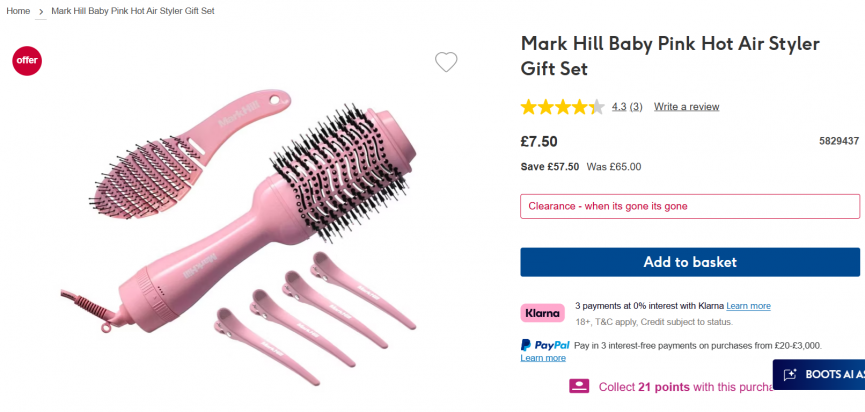
Task: Open the 4.3 rating score link
Action: click(x=619, y=107)
